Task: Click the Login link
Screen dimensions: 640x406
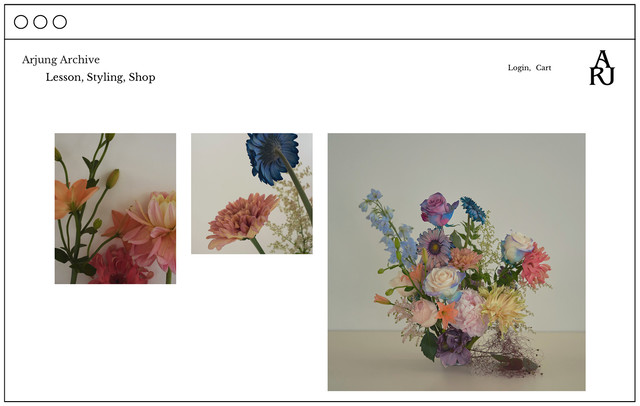Action: tap(519, 68)
